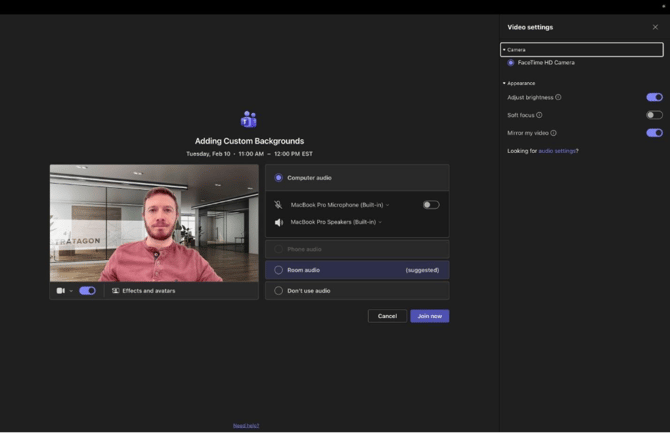This screenshot has height=433, width=670.
Task: Open MacBook Pro Microphone dropdown
Action: [x=340, y=205]
